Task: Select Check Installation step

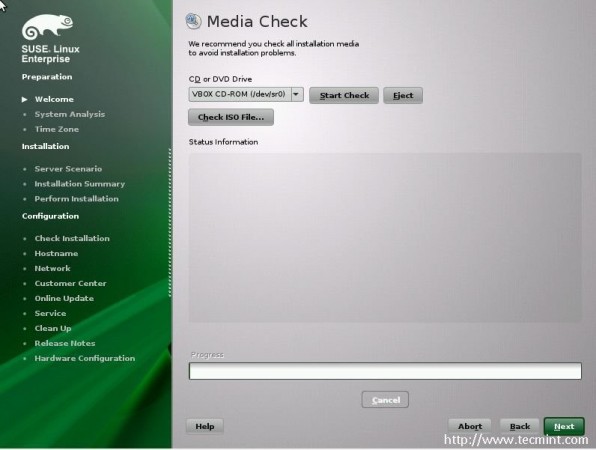Action: pyautogui.click(x=72, y=238)
